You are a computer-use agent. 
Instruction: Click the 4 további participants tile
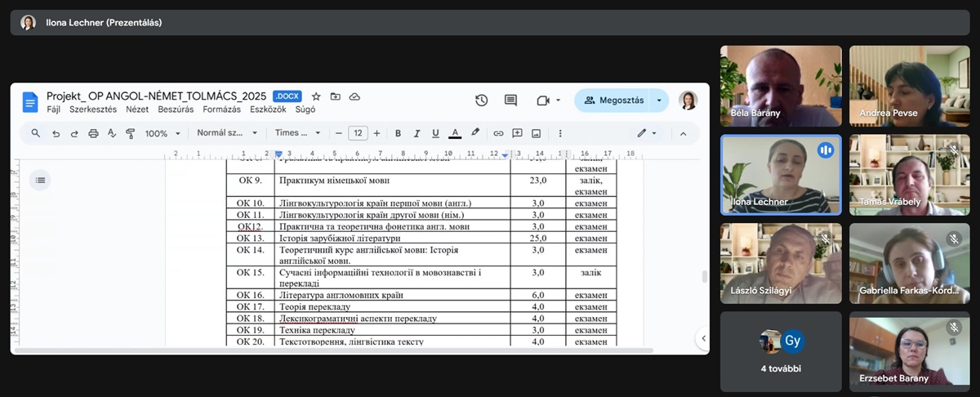(x=781, y=351)
